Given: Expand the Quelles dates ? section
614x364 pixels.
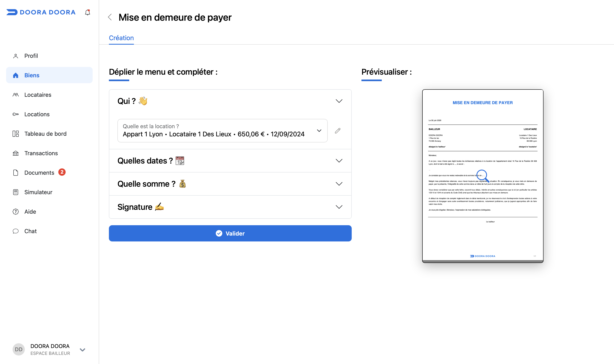Looking at the screenshot, I should pos(230,161).
